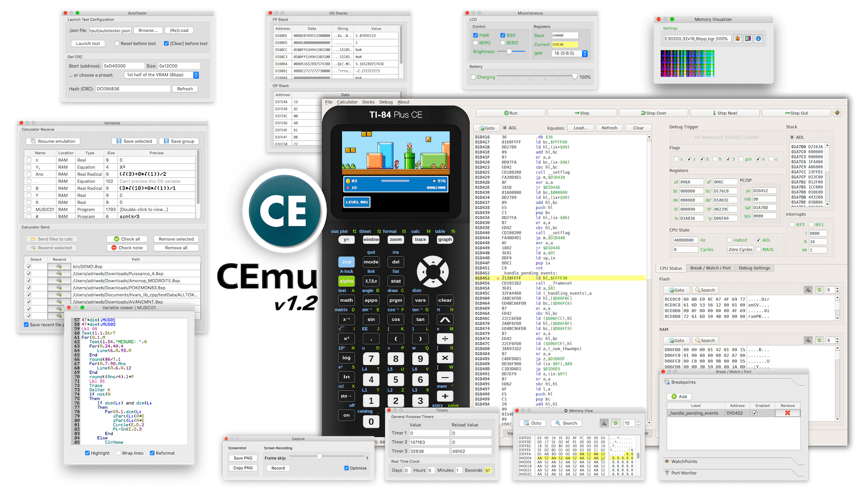Toggle the BGR checkbox in LCD Control

tap(502, 36)
